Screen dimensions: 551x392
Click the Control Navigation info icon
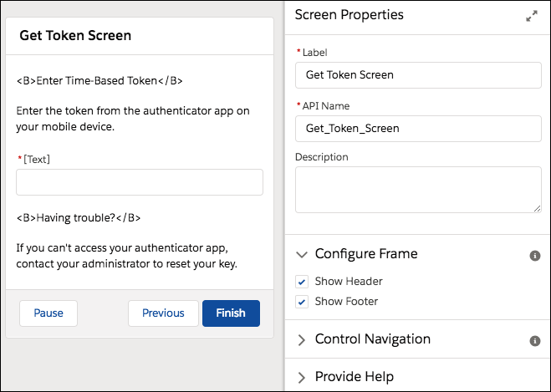pyautogui.click(x=535, y=341)
